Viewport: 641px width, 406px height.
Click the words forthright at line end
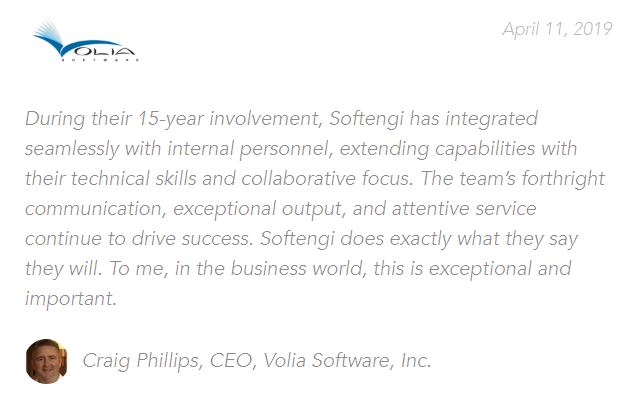[563, 179]
